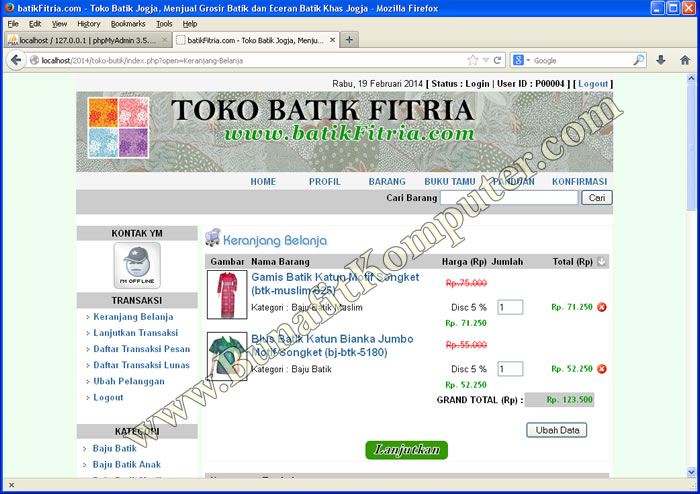Click the Blus Batik Katun Bianka product thumbnail

coord(227,356)
